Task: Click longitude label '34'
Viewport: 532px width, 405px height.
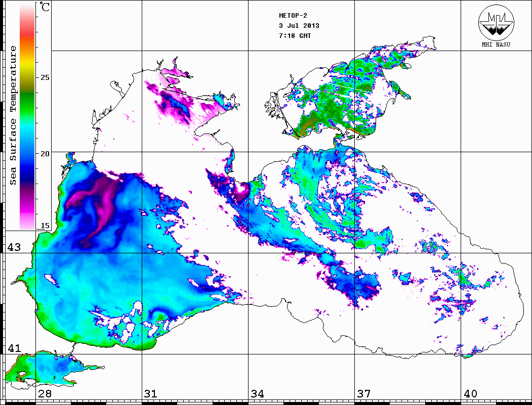Action: pyautogui.click(x=257, y=393)
